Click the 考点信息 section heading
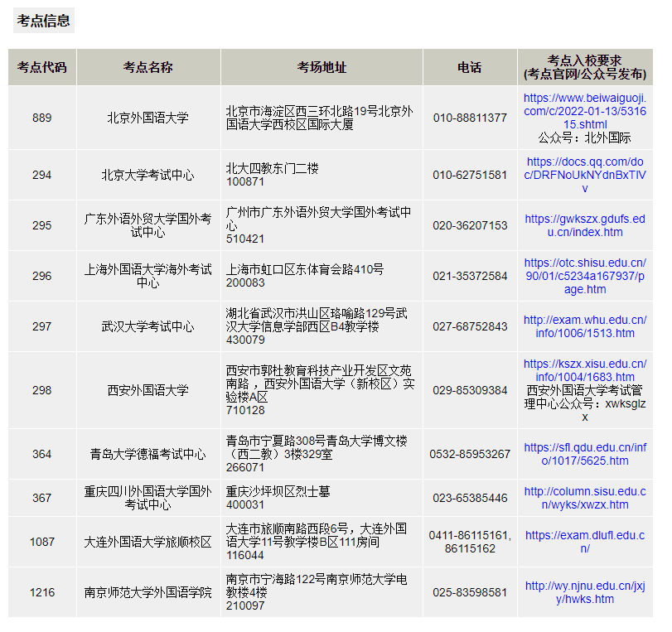 (44, 21)
